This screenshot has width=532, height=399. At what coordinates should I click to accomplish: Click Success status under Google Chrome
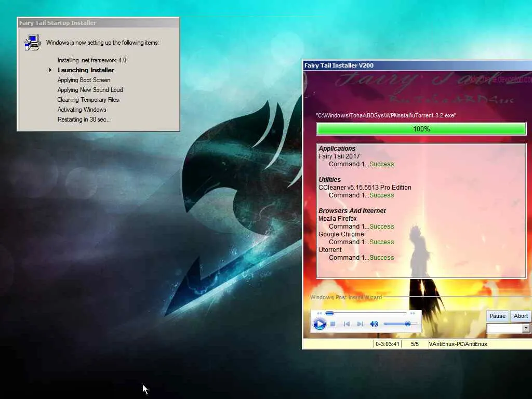tap(382, 242)
